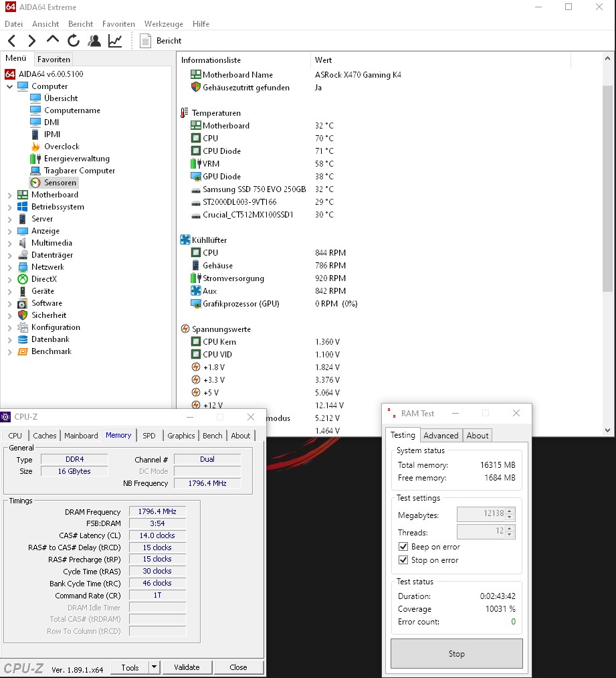Image resolution: width=616 pixels, height=678 pixels.
Task: Collapse the Computer tree node
Action: pos(9,86)
